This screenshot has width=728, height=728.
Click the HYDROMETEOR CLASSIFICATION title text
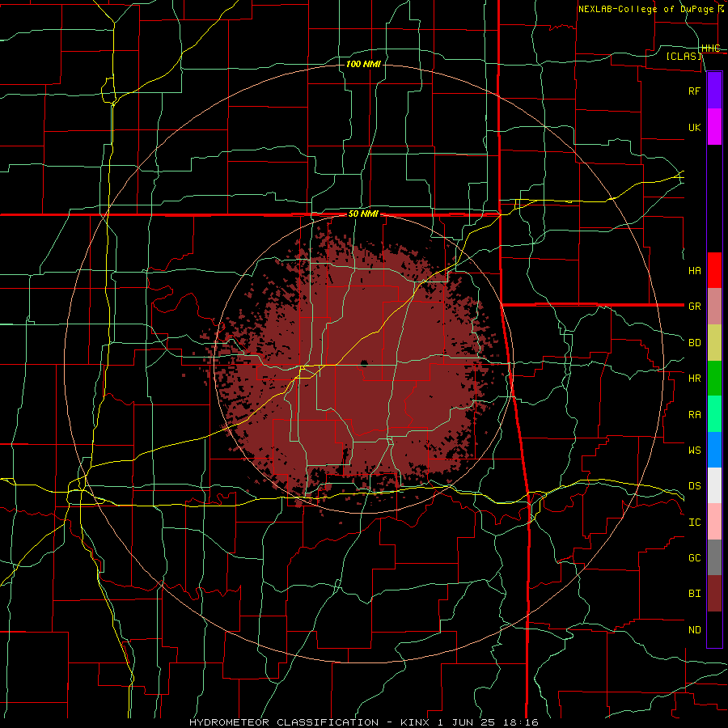coord(284,722)
